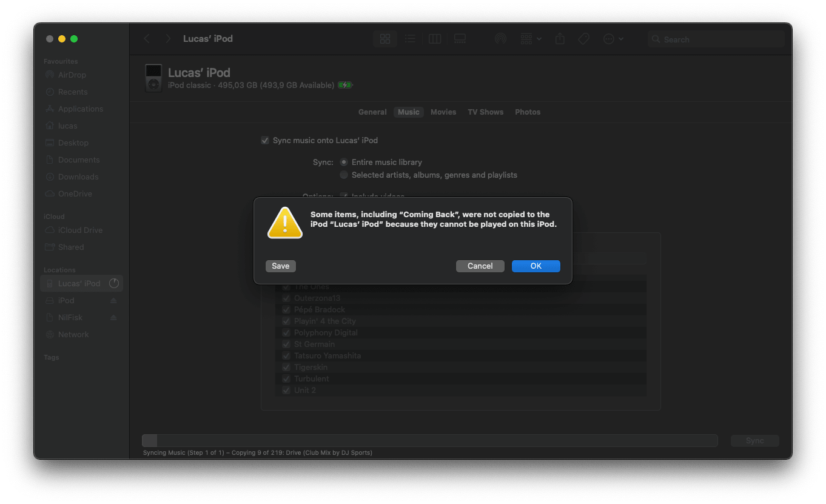Image resolution: width=826 pixels, height=504 pixels.
Task: Click the Save button in dialog
Action: tap(281, 266)
